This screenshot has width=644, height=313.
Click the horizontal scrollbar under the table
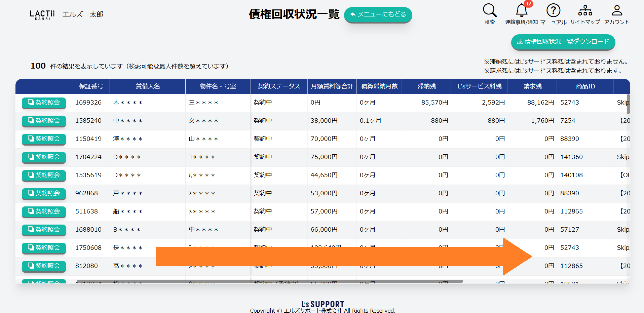(269, 281)
